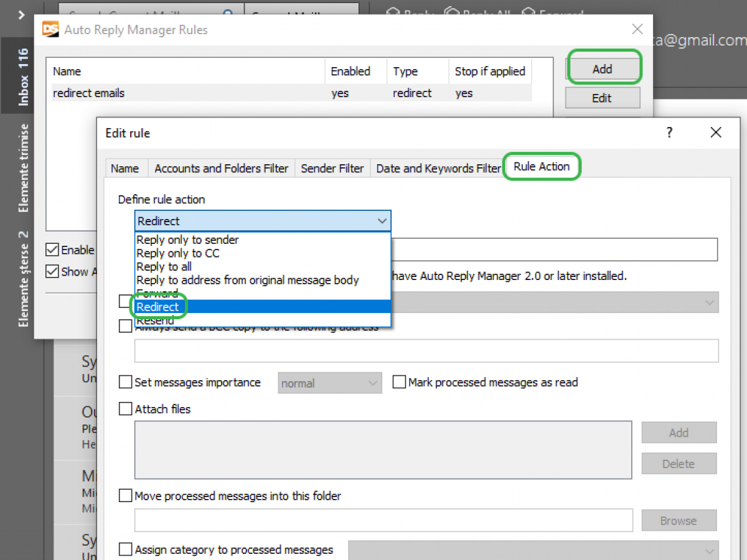This screenshot has width=747, height=560.
Task: Switch to the Sender Filter tab
Action: [x=332, y=168]
